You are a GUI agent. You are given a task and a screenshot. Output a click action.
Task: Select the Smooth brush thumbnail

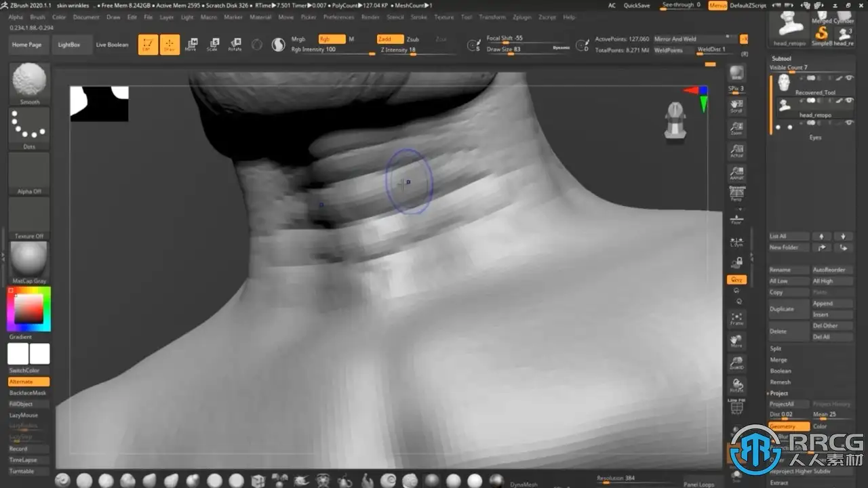[29, 84]
